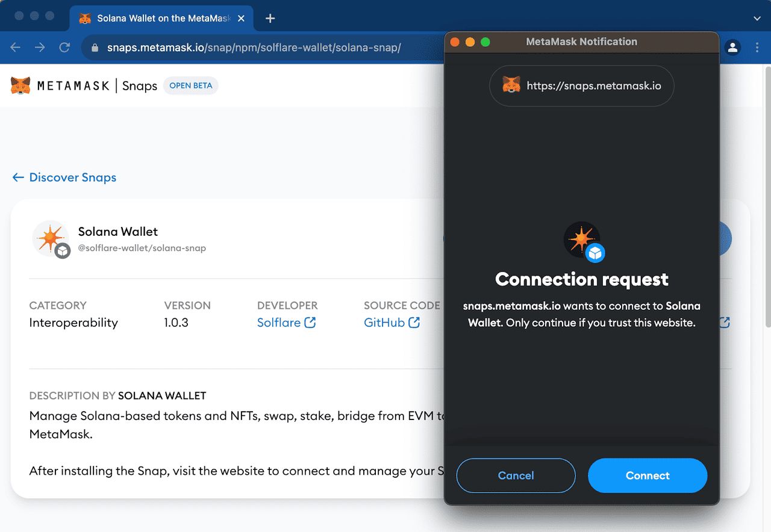The width and height of the screenshot is (771, 532).
Task: Open Chrome's three-dot menu
Action: pos(757,48)
